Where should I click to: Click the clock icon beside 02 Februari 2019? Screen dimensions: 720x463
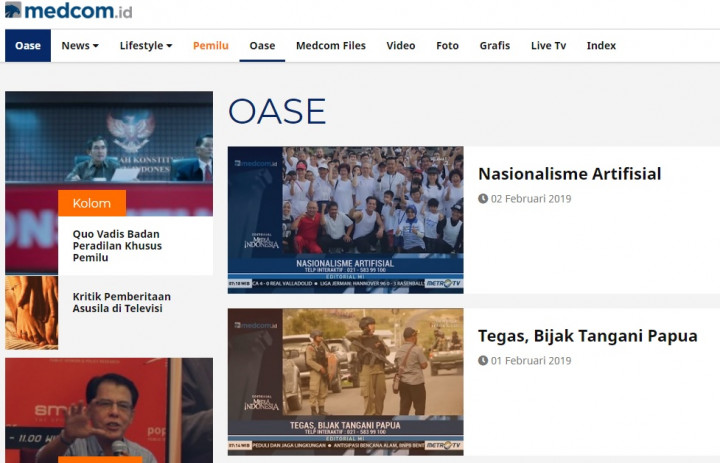coord(483,199)
